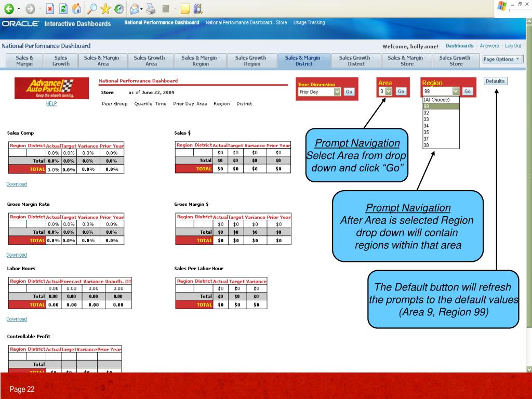Select region 32 in the dropdown list
The width and height of the screenshot is (532, 399).
[441, 113]
